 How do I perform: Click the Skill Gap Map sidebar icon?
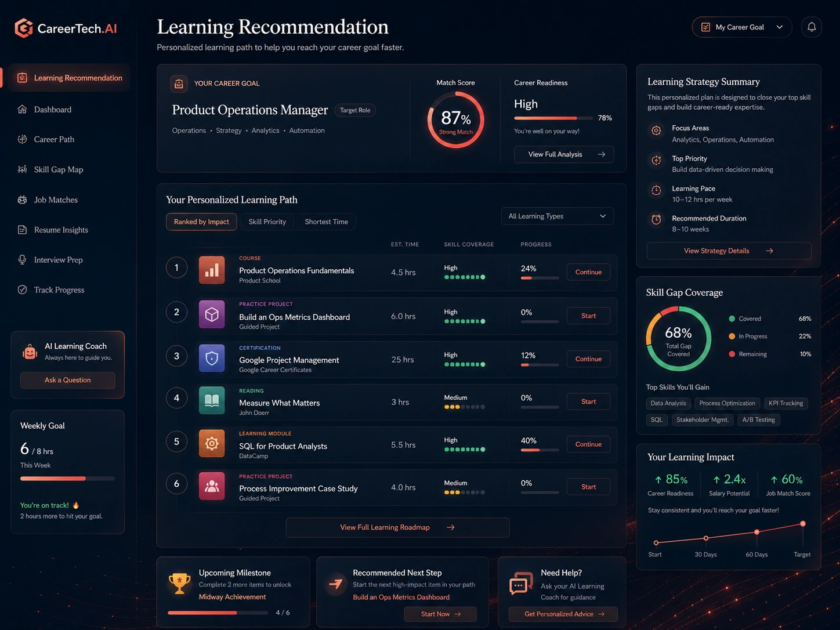click(22, 169)
